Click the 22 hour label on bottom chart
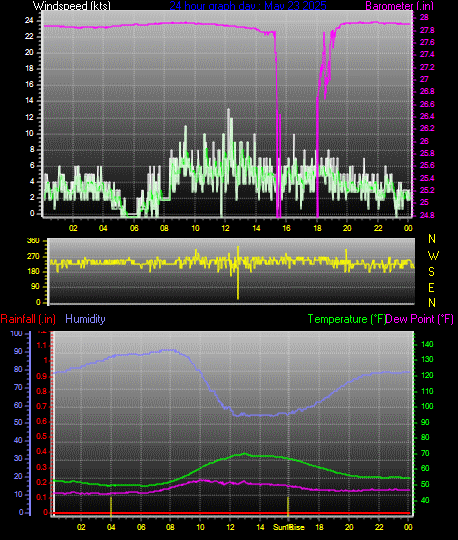458x540 pixels. coord(379,527)
